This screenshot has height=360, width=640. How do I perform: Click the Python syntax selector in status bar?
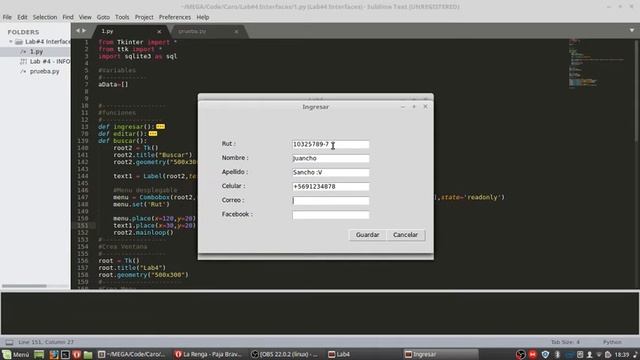(x=612, y=342)
